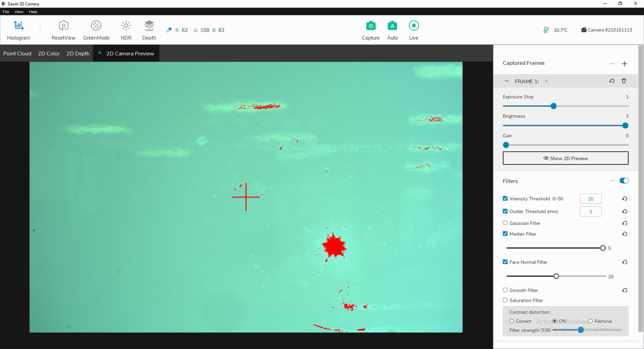Screen dimensions: 644x349
Task: Collapse the FRAME 1 section
Action: click(507, 82)
